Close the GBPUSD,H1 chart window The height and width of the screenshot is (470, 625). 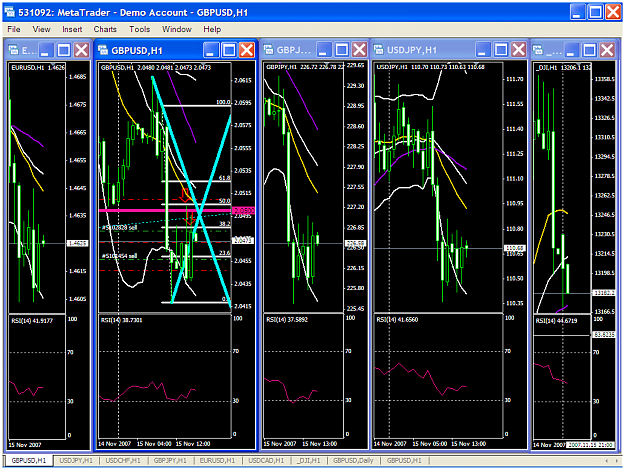(247, 50)
